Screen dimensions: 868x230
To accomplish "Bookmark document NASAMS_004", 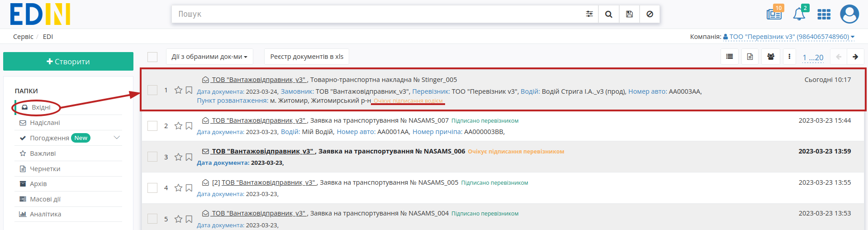I will tap(189, 219).
